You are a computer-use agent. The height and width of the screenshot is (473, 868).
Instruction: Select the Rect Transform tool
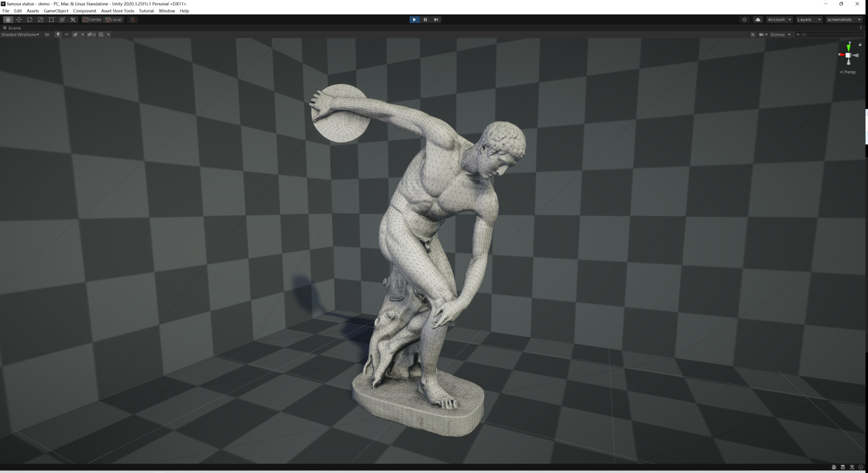tap(51, 19)
